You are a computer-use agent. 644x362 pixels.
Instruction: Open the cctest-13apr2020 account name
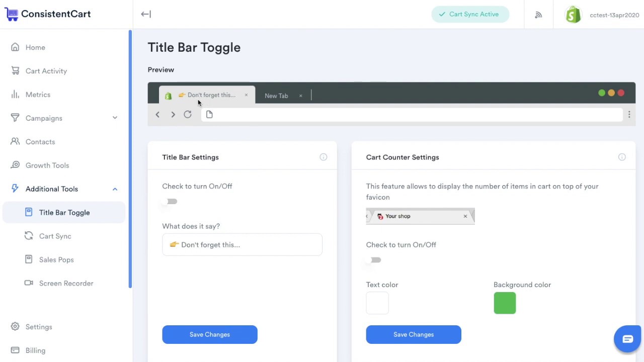[614, 15]
